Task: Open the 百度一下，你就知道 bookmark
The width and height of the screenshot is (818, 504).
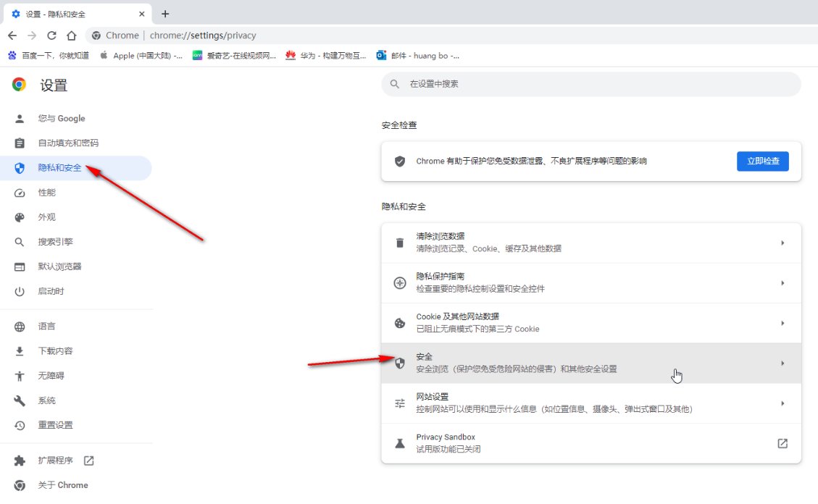Action: click(49, 55)
